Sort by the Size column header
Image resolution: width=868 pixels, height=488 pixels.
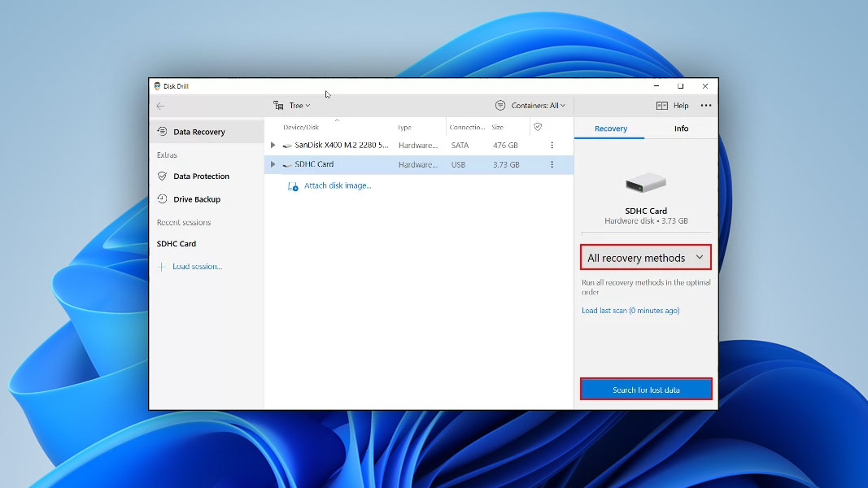[x=498, y=127]
